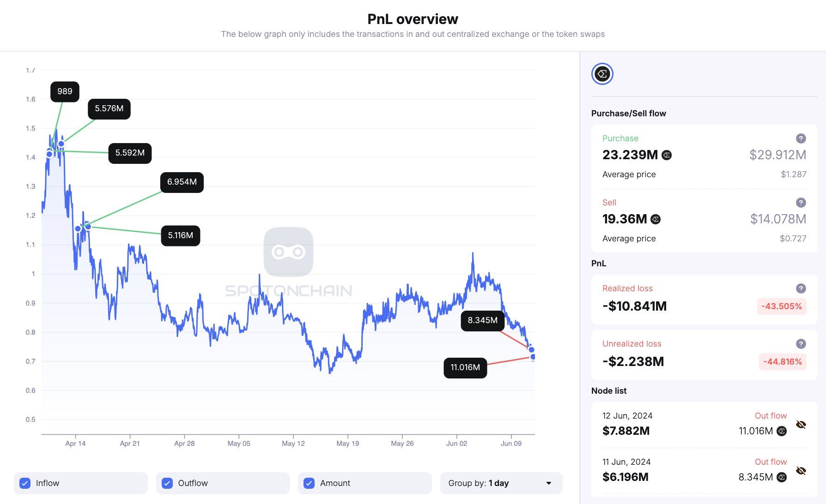Click the 11.016M outflow chart label
This screenshot has width=826, height=504.
tap(465, 368)
